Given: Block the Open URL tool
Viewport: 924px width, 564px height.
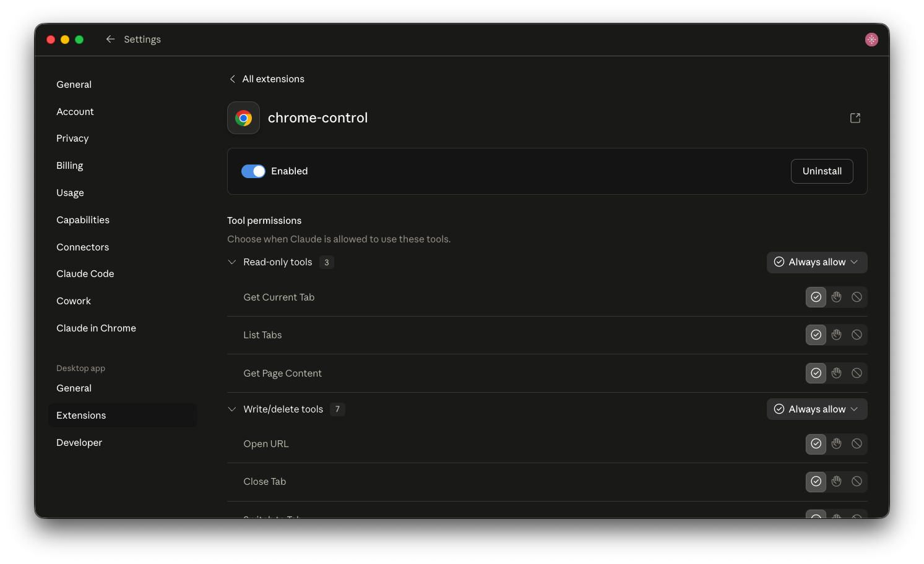Looking at the screenshot, I should click(857, 443).
